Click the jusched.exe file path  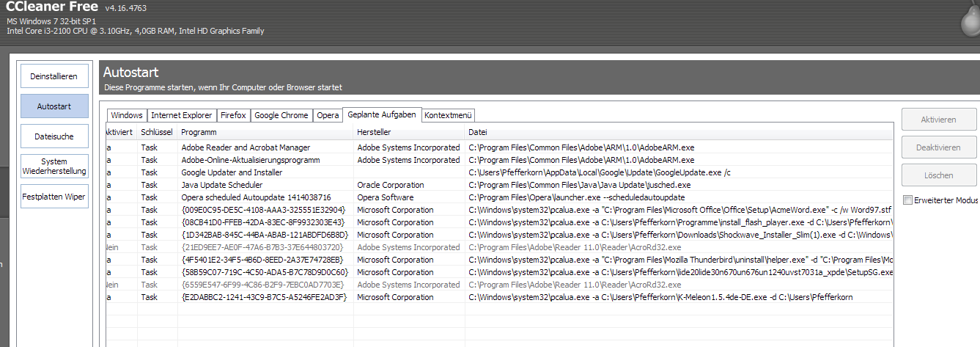click(580, 185)
